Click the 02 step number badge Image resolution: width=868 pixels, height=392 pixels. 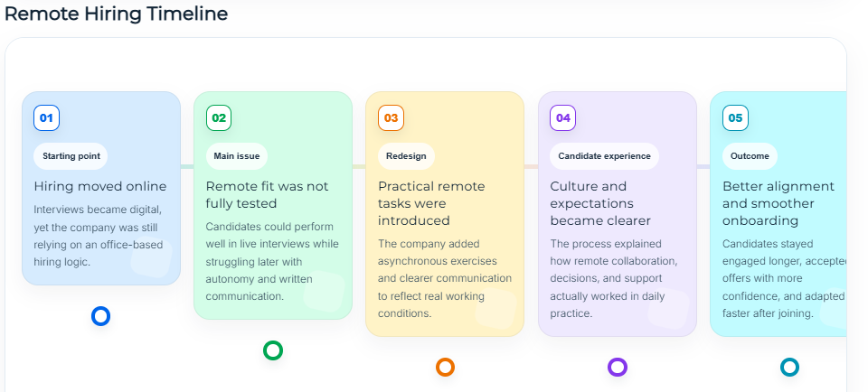point(219,117)
